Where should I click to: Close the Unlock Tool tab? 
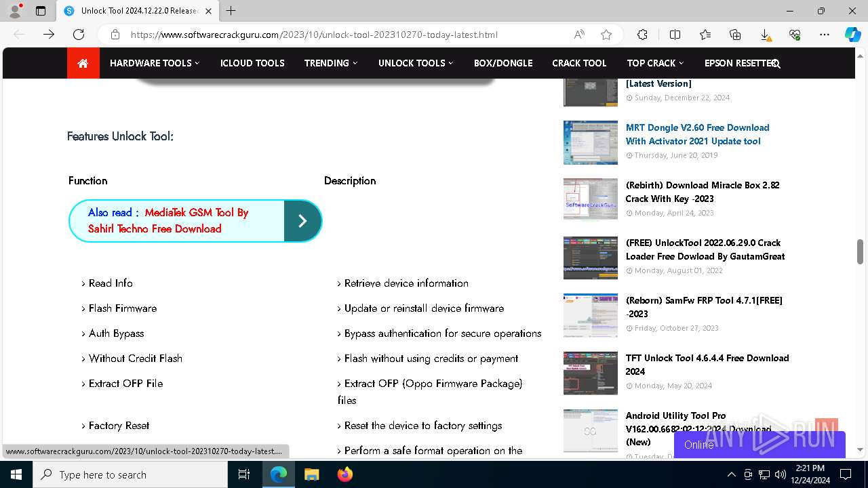pyautogui.click(x=208, y=11)
